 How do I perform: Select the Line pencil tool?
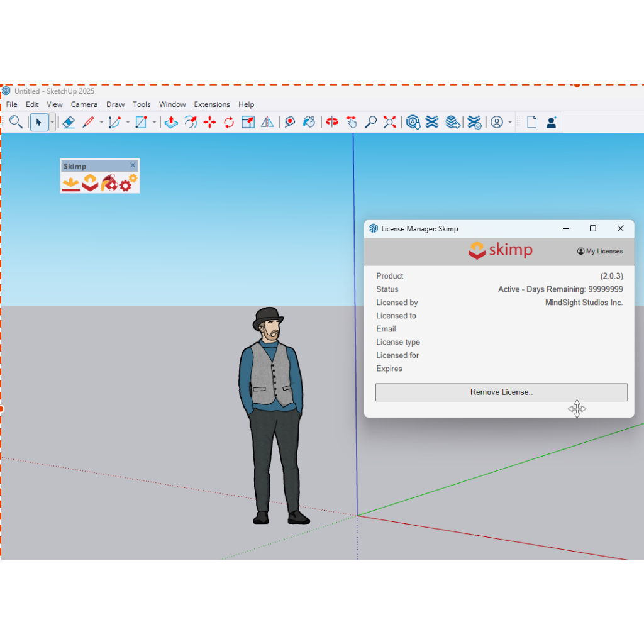click(88, 122)
